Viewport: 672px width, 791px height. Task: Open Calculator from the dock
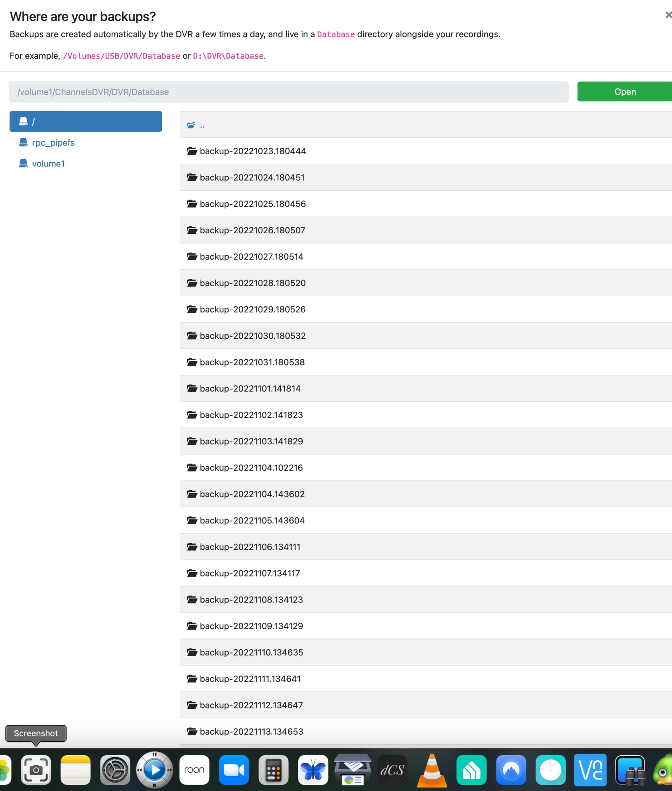273,770
